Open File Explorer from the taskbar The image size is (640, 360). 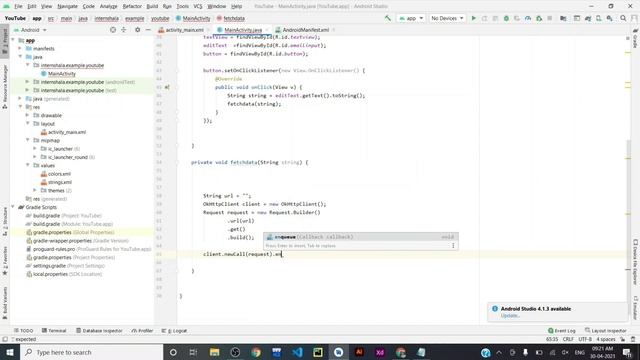tap(215, 352)
